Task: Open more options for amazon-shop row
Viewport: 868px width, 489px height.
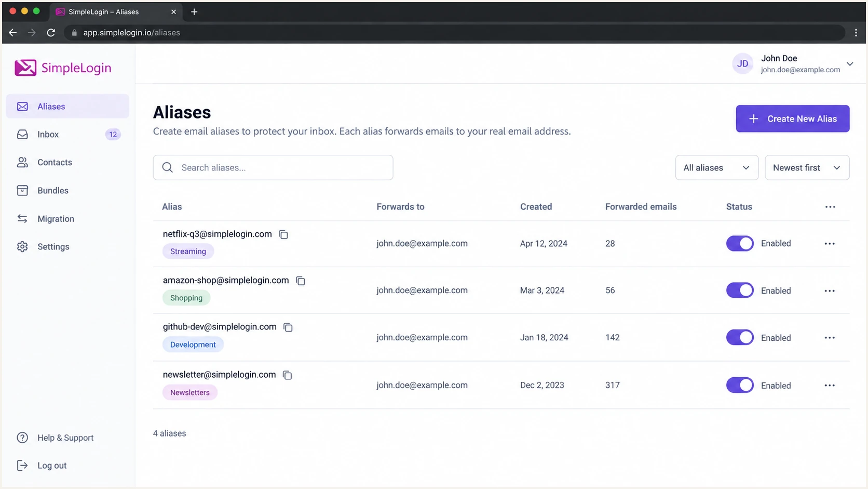Action: click(x=830, y=291)
